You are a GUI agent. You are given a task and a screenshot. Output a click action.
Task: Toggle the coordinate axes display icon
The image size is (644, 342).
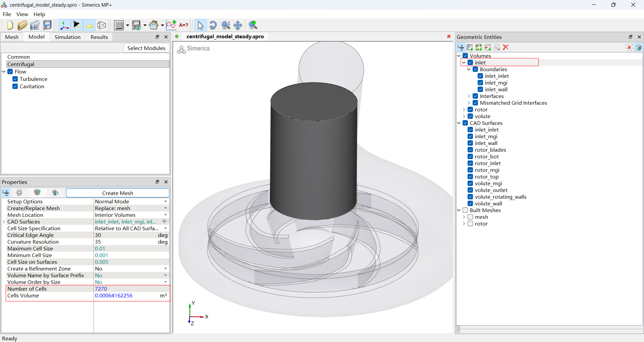64,25
